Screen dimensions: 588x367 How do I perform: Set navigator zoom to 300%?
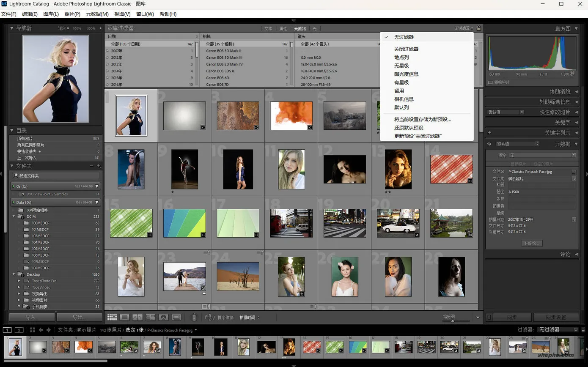coord(91,28)
